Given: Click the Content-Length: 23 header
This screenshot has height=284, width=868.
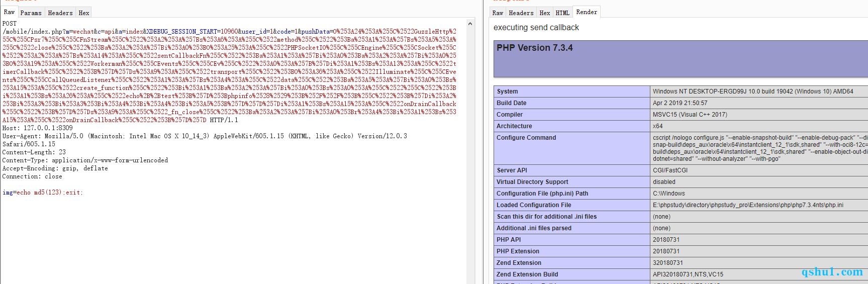Looking at the screenshot, I should (34, 152).
